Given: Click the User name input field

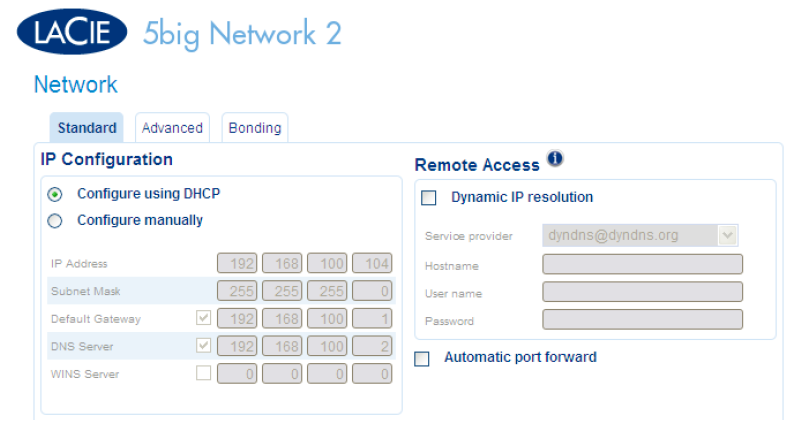Looking at the screenshot, I should point(643,291).
